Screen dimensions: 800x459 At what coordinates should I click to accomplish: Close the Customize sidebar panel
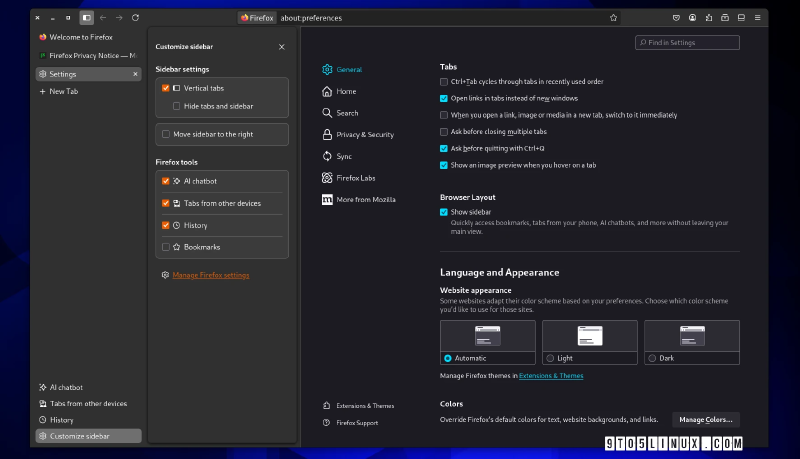pos(281,47)
